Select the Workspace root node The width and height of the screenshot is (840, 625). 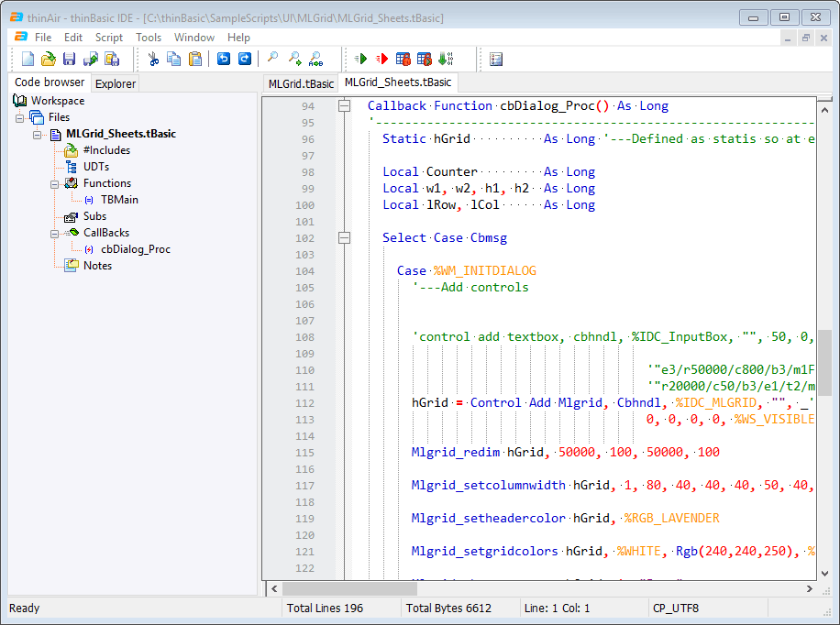pos(58,100)
